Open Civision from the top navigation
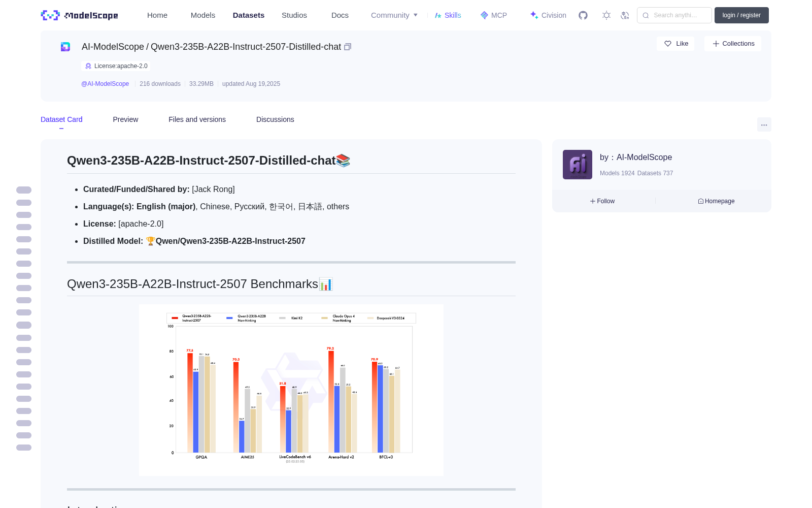The image size is (812, 508). click(548, 15)
